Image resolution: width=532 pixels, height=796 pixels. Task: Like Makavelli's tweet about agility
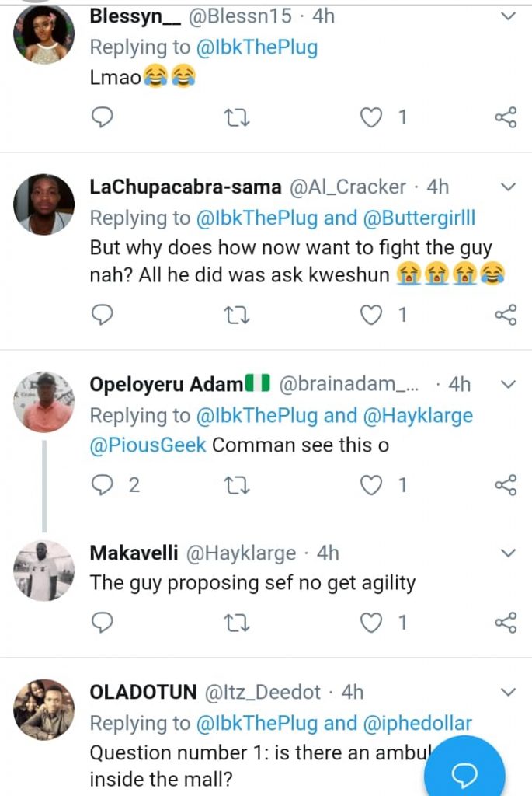[x=373, y=622]
